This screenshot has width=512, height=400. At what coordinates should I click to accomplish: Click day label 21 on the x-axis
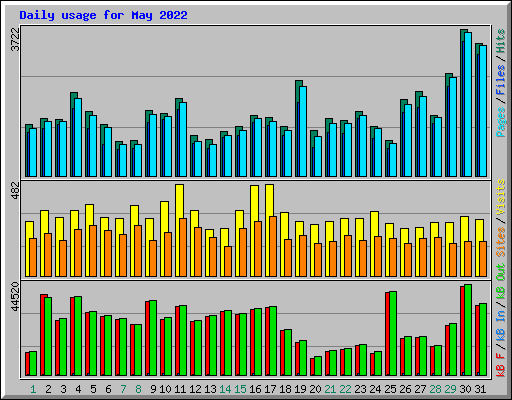coord(330,389)
